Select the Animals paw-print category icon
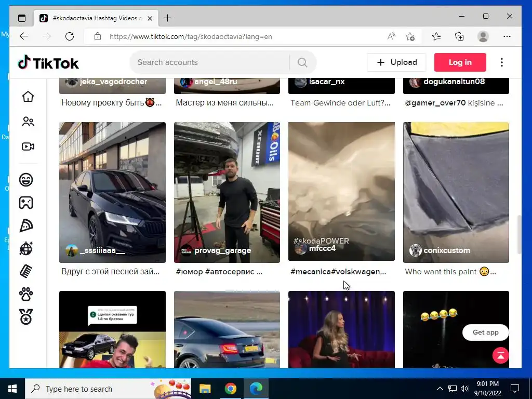The image size is (532, 399). [x=26, y=294]
